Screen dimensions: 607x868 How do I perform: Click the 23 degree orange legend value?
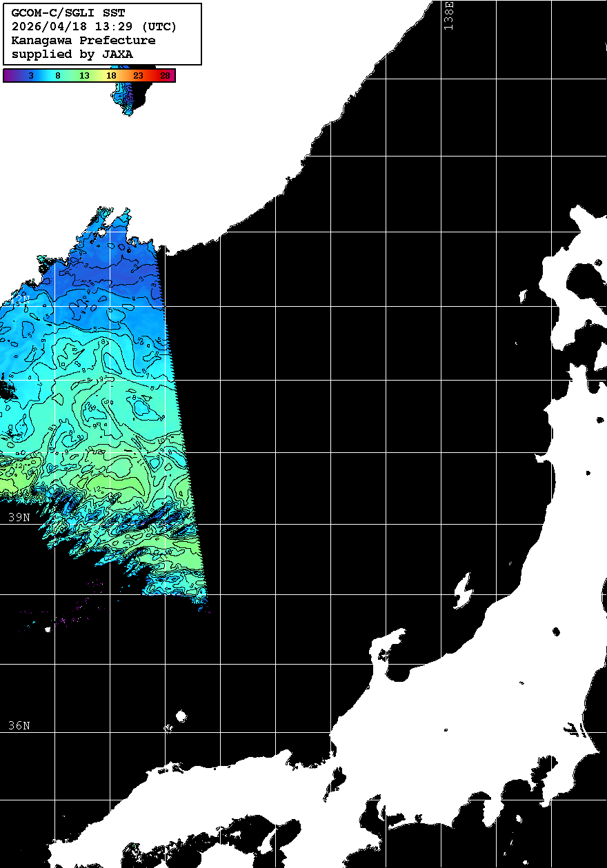coord(138,76)
